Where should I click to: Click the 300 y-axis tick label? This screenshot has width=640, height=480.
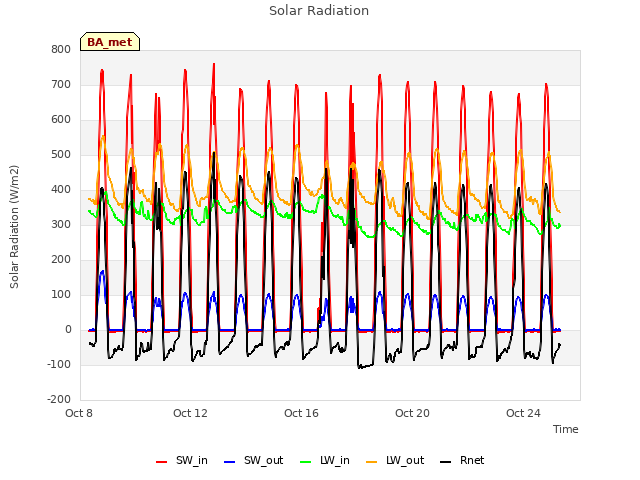coord(61,224)
